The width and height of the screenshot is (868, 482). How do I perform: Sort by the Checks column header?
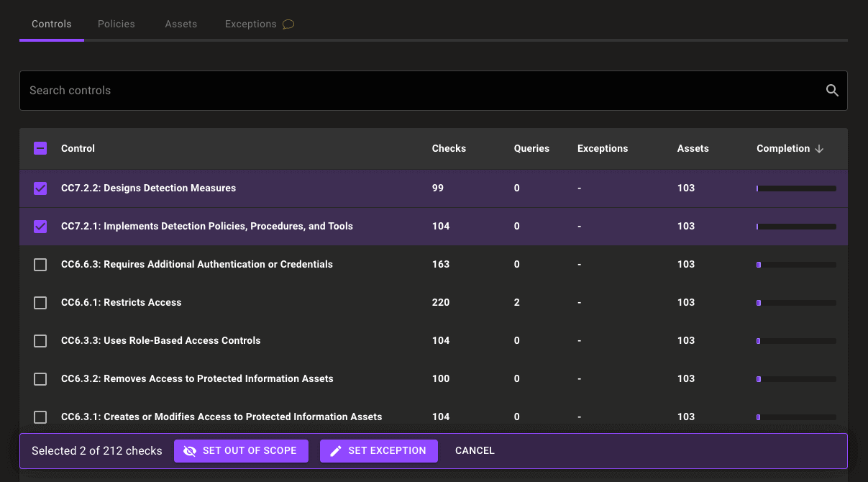449,149
